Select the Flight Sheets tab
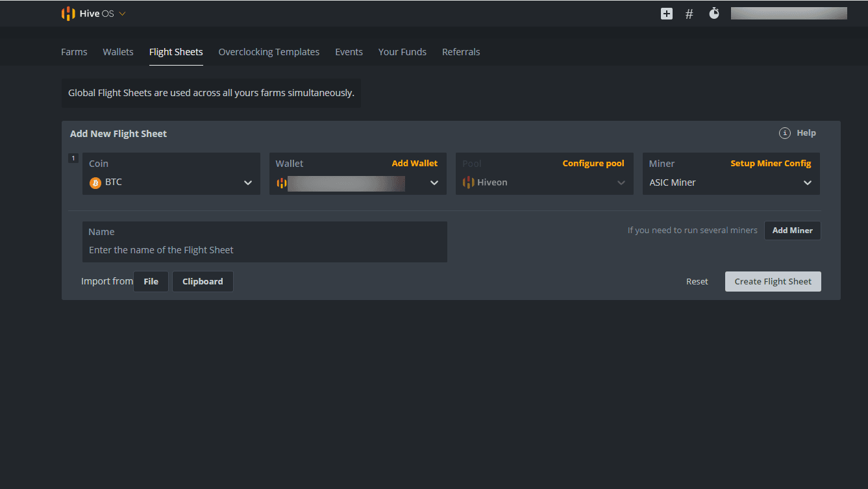 click(x=176, y=52)
